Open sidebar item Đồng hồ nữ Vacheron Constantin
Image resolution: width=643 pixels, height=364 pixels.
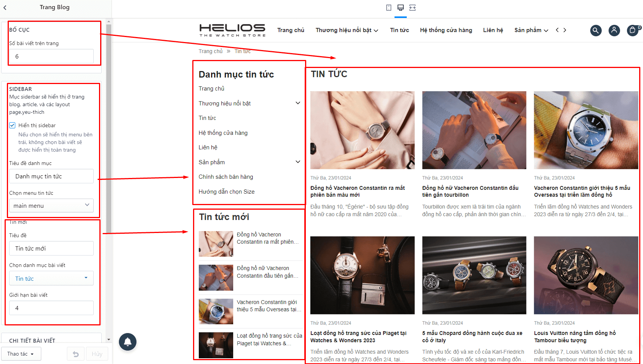pos(267,272)
